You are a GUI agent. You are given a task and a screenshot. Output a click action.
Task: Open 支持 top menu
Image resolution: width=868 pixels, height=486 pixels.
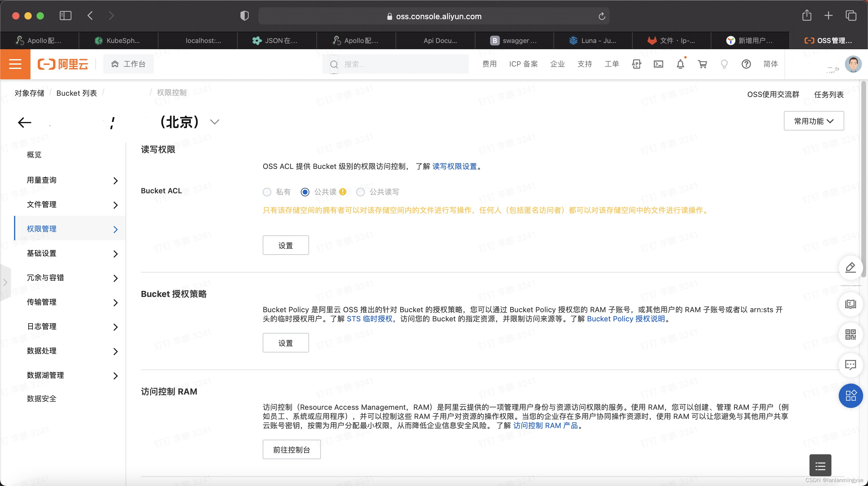click(585, 64)
